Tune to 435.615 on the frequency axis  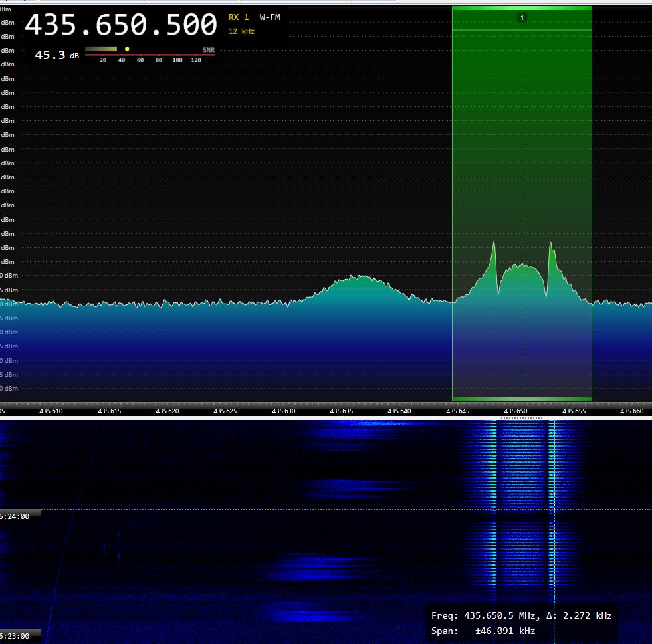[x=110, y=411]
